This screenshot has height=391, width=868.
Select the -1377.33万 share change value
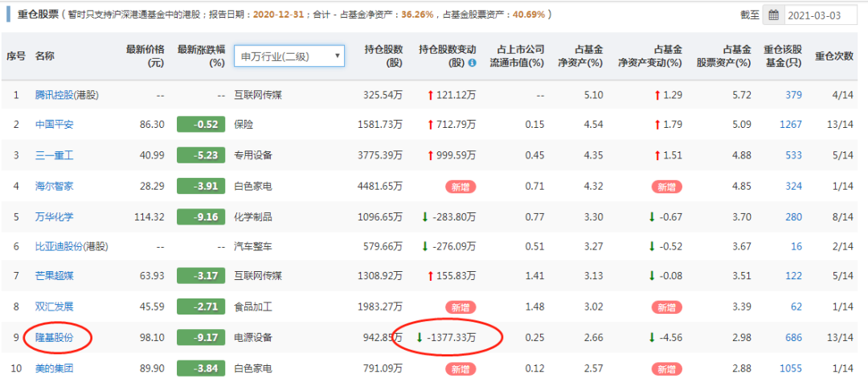coord(452,337)
